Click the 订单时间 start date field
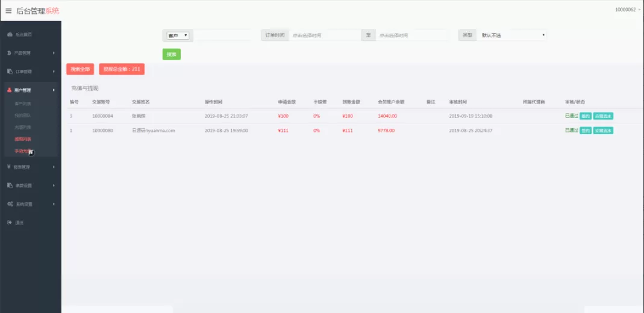644x313 pixels. [x=325, y=36]
